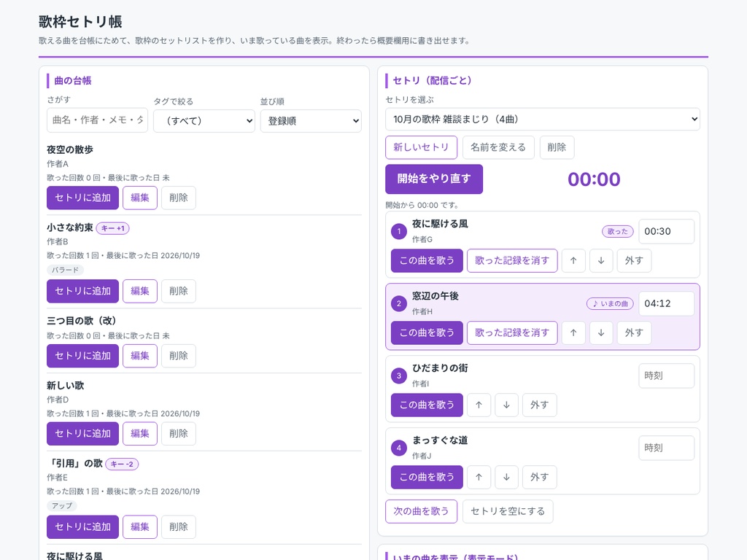Click the 歌枠セトリ帳 page title

(x=80, y=21)
